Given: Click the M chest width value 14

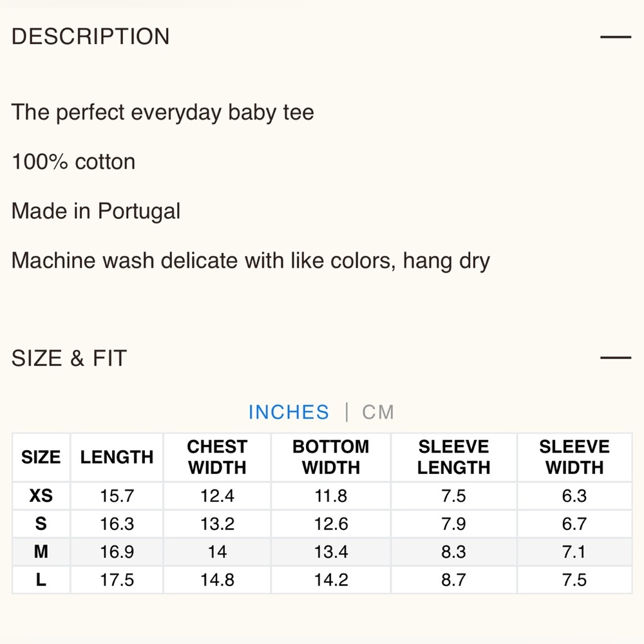Looking at the screenshot, I should tap(217, 552).
